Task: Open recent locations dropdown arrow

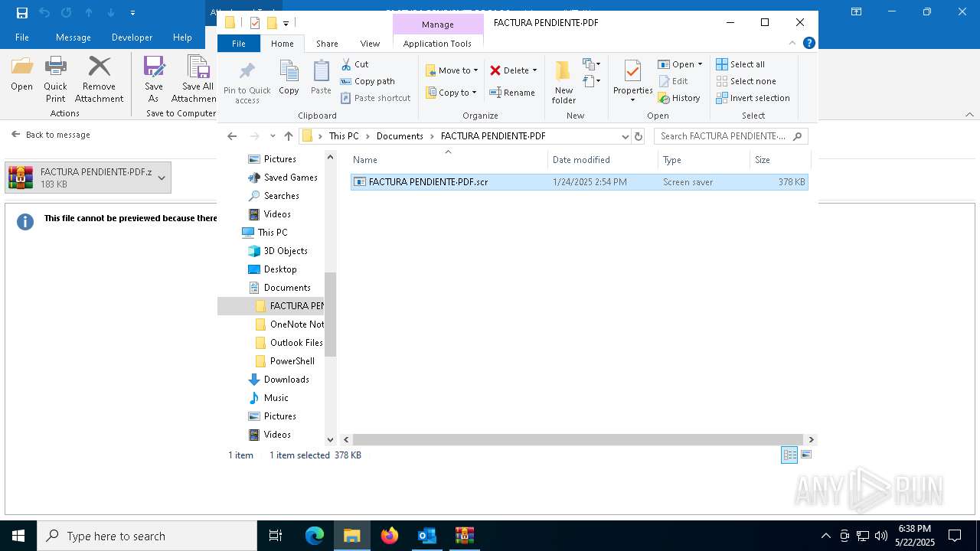Action: [x=272, y=136]
